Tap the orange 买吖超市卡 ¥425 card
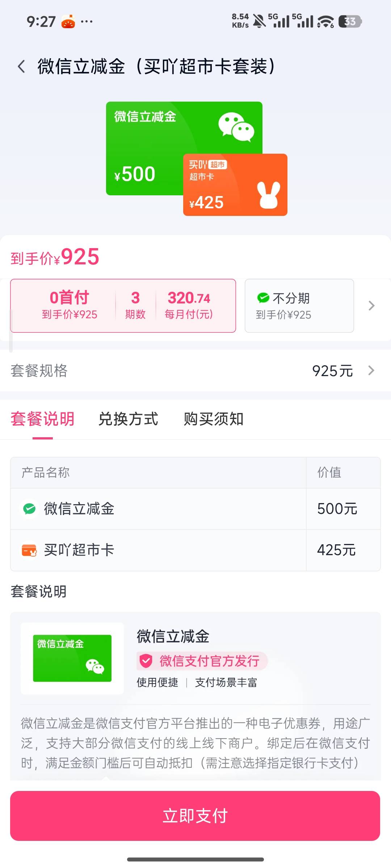 [x=235, y=185]
